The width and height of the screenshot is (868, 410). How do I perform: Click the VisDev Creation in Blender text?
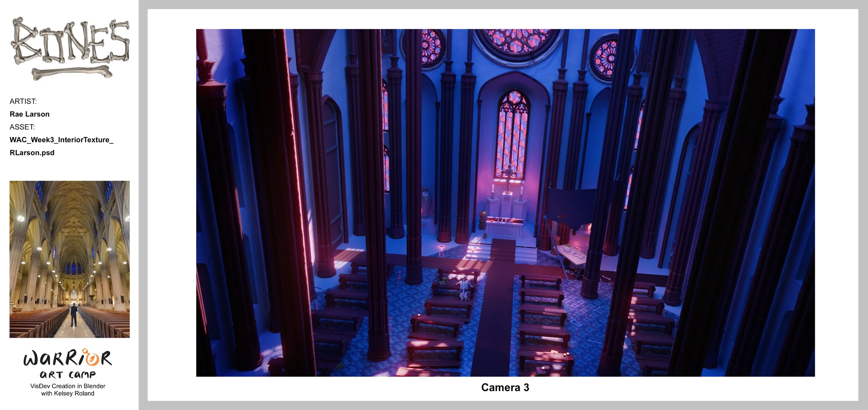[x=68, y=386]
